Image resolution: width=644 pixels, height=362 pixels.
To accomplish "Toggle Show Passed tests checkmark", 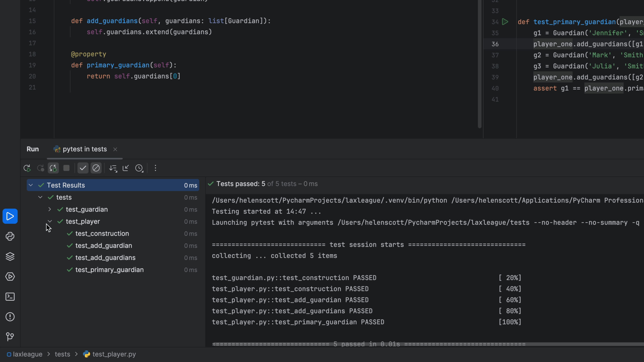I will click(x=83, y=168).
